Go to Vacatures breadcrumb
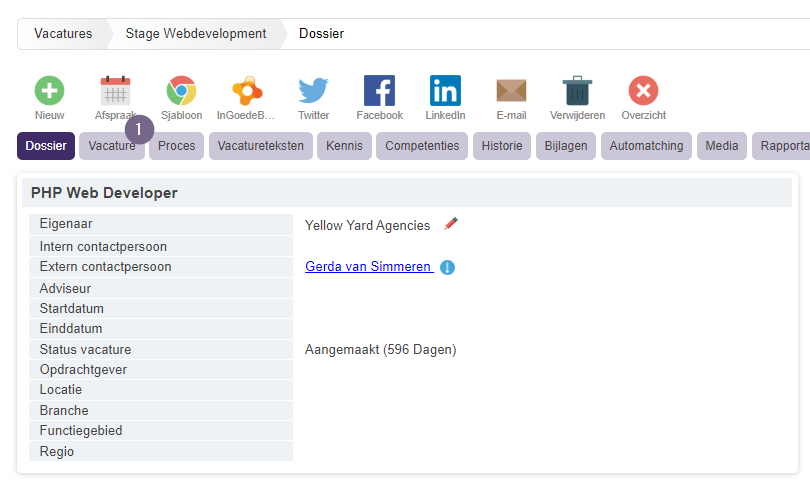This screenshot has width=810, height=486. coord(63,34)
